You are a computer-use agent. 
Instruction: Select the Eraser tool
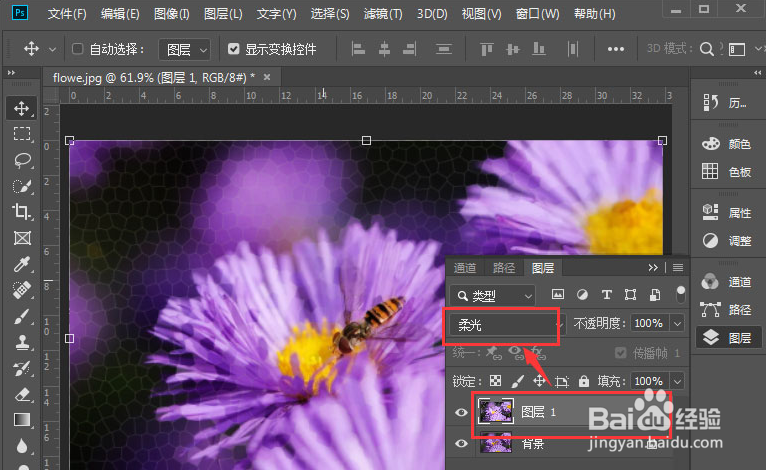click(21, 394)
